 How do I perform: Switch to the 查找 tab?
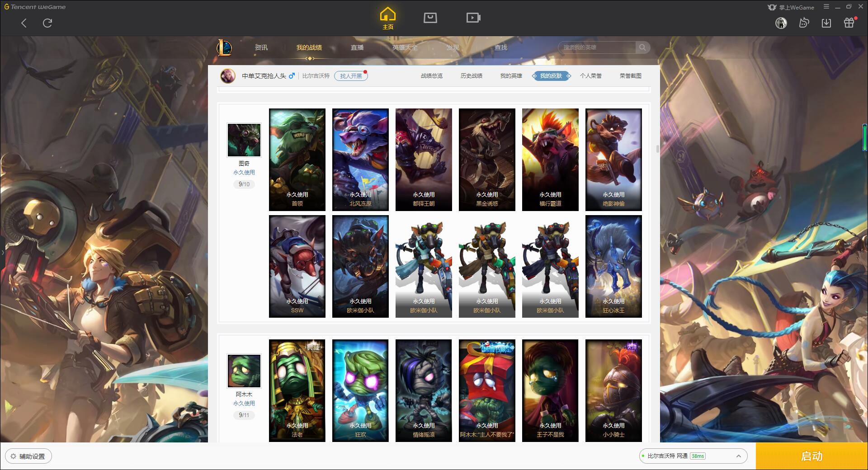pos(501,47)
